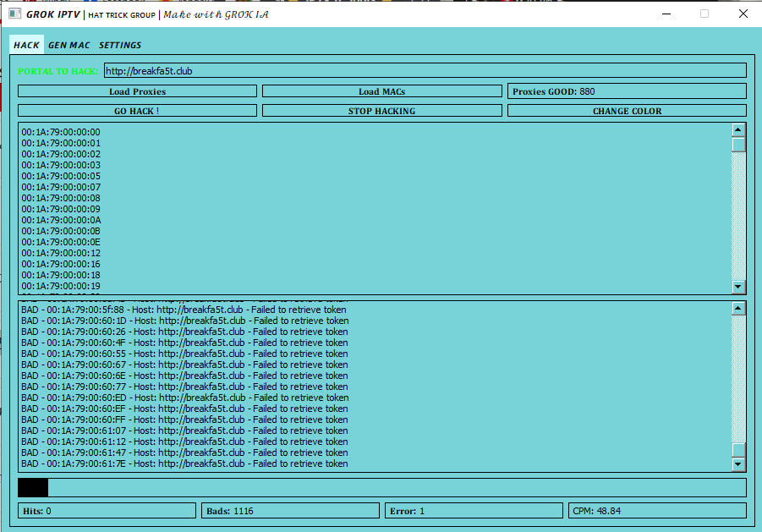Click the GROK IPTV title bar app icon
762x532 pixels.
pyautogui.click(x=15, y=14)
